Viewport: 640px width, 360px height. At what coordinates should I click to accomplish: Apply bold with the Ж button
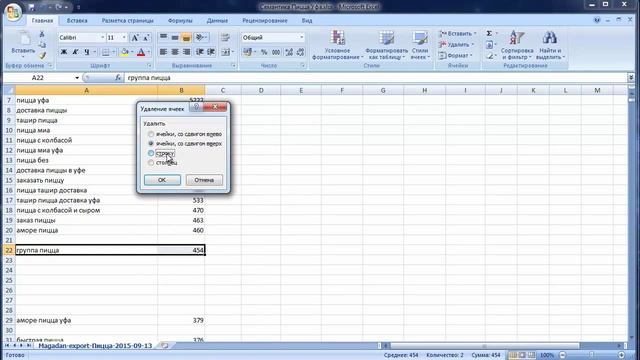tap(64, 52)
